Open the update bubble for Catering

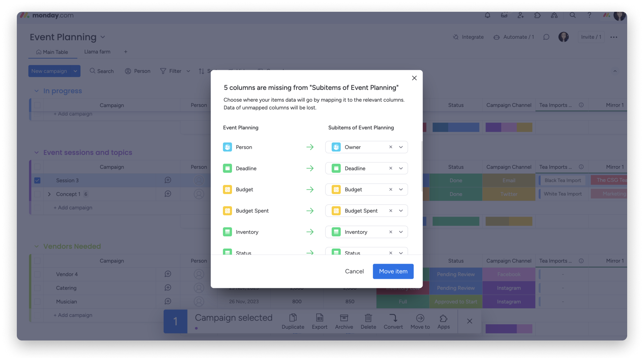168,288
